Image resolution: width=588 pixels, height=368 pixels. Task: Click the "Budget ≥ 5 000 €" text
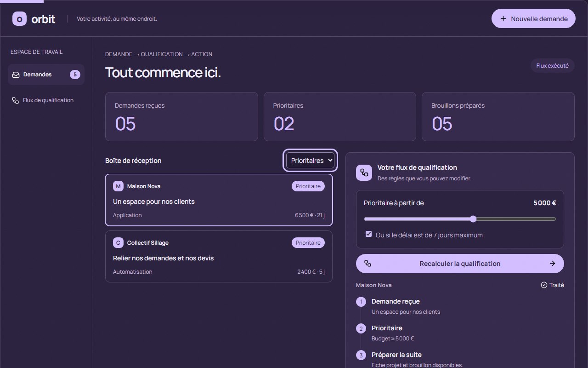coord(393,339)
